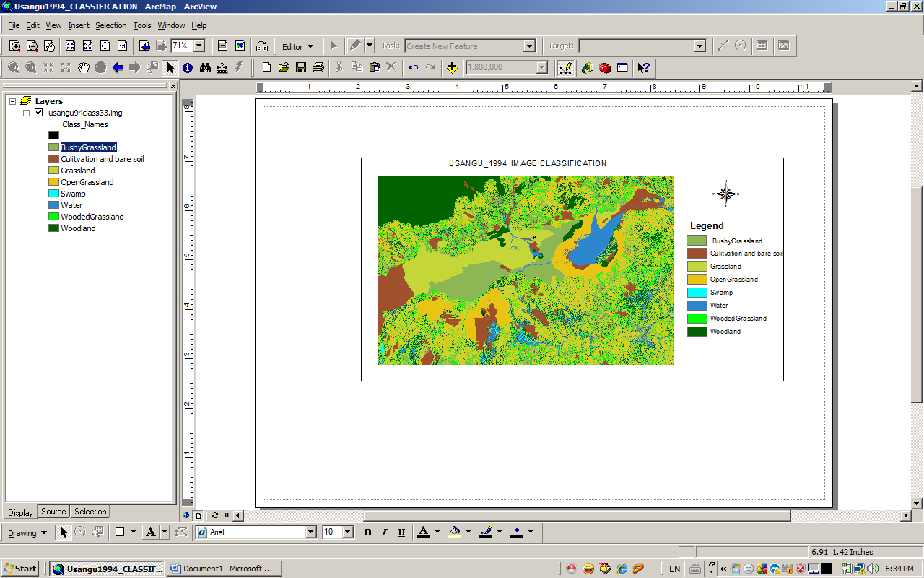The image size is (924, 578).
Task: Click the Water class color swatch
Action: 53,205
